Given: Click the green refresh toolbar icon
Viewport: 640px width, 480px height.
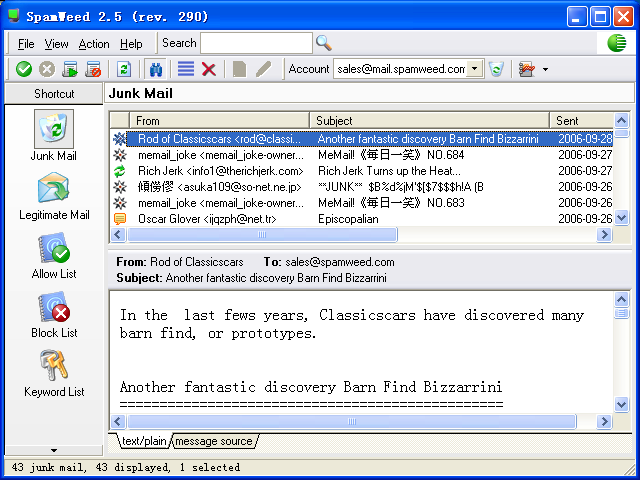Looking at the screenshot, I should coord(124,69).
